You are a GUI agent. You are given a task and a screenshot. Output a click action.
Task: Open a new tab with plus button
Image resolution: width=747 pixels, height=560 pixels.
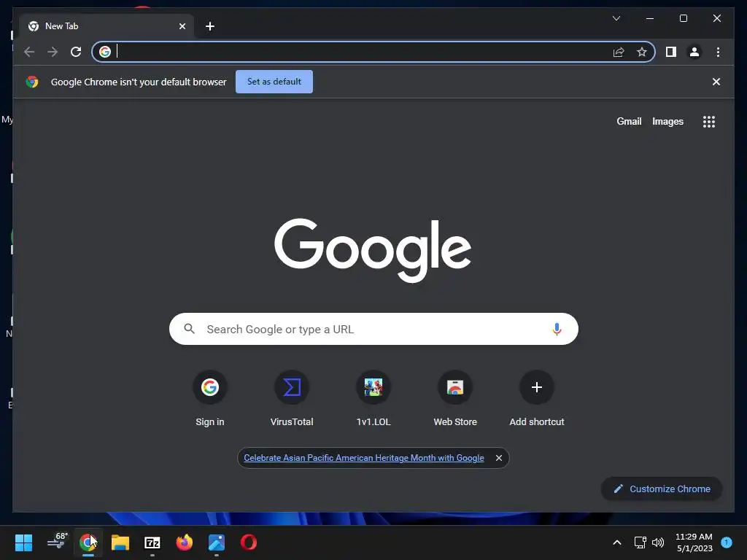pos(210,26)
